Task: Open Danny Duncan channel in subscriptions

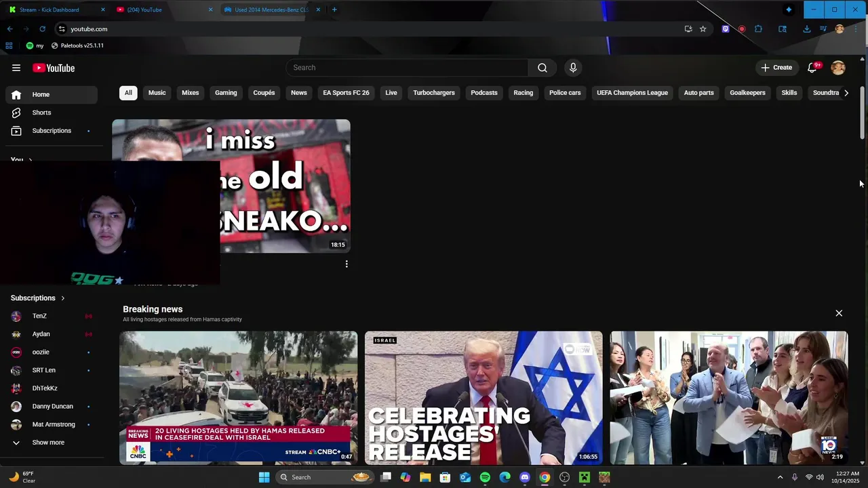Action: point(52,407)
